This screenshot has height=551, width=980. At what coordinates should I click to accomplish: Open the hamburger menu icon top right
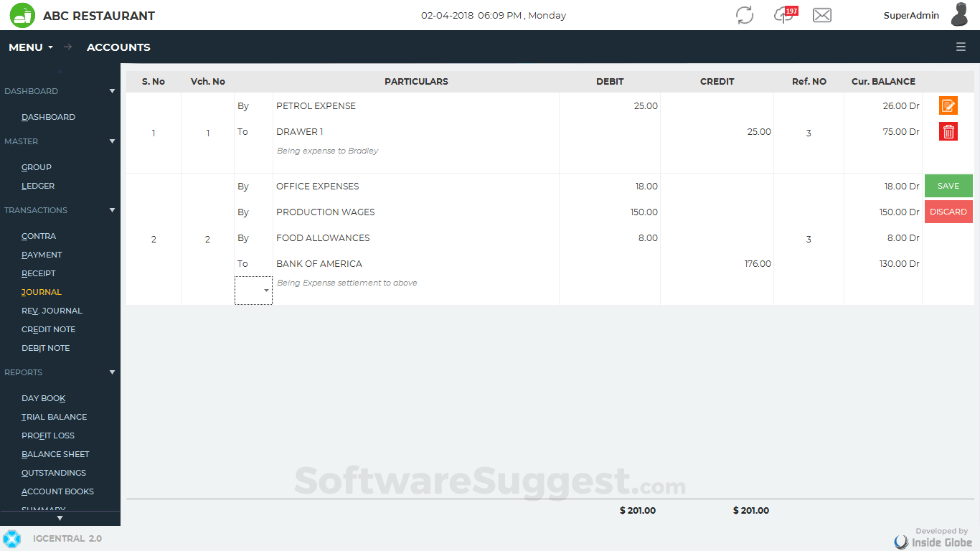(961, 47)
